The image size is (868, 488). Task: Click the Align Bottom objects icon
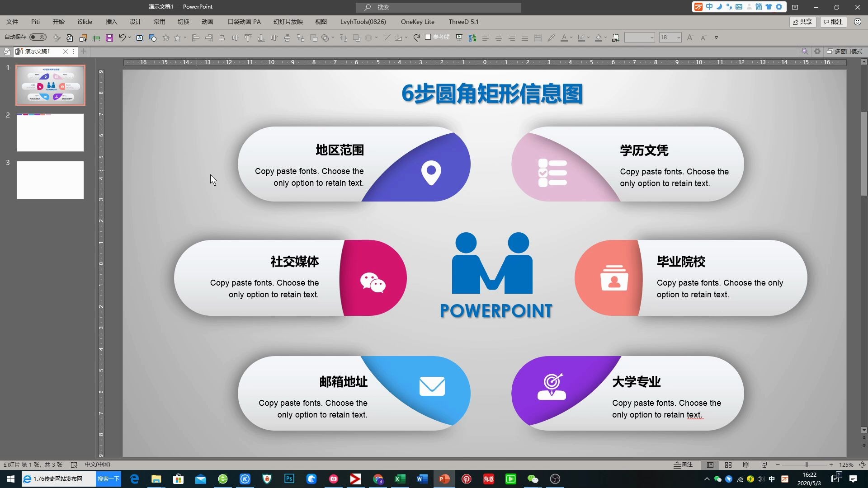click(261, 38)
